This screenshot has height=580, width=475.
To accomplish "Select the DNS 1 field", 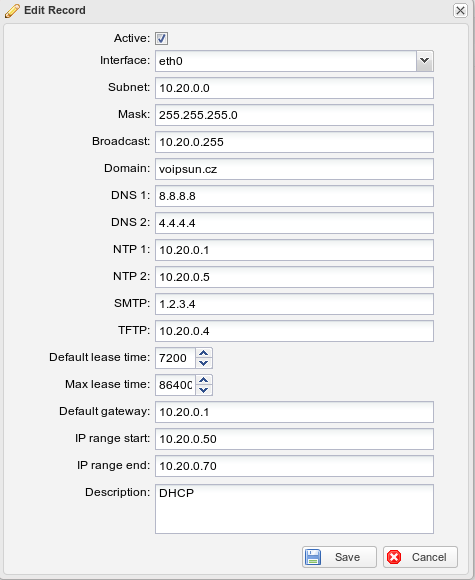I will pos(294,196).
